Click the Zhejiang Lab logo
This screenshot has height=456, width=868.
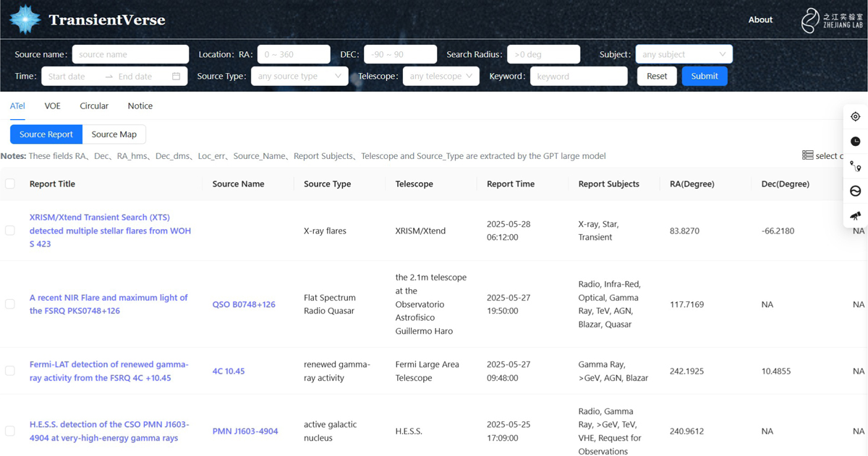pyautogui.click(x=832, y=20)
